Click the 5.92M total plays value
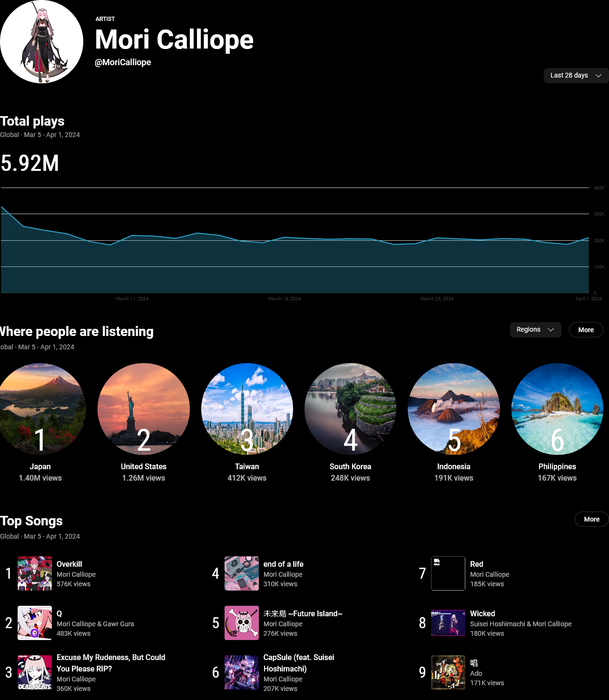 point(30,163)
